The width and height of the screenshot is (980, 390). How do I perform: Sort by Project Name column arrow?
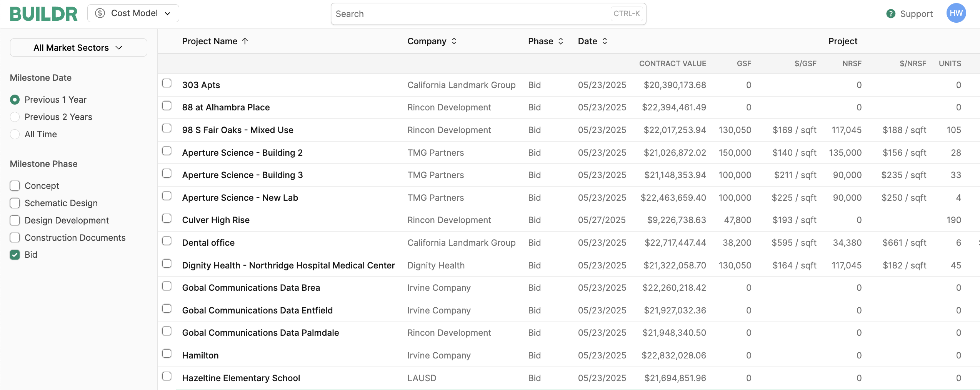(x=245, y=41)
